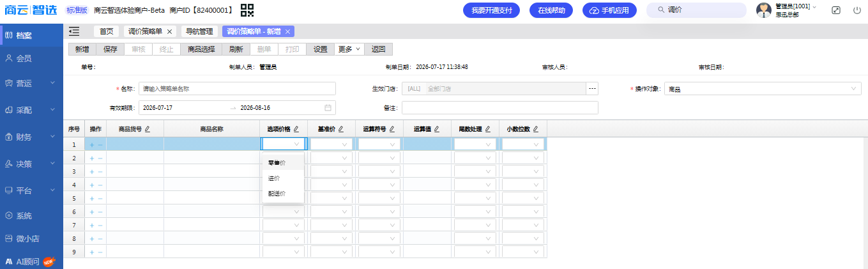Open the 运算符号 dropdown in row 1
This screenshot has height=269, width=868.
coord(379,144)
